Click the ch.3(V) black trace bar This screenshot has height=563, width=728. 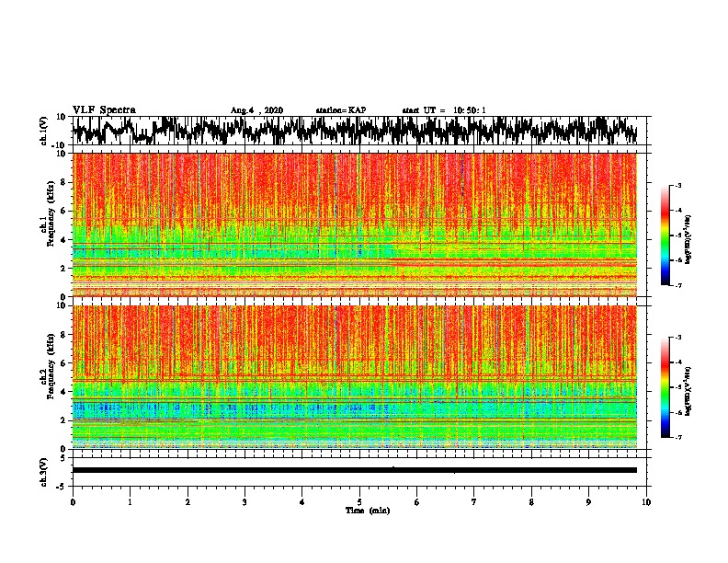[x=355, y=470]
